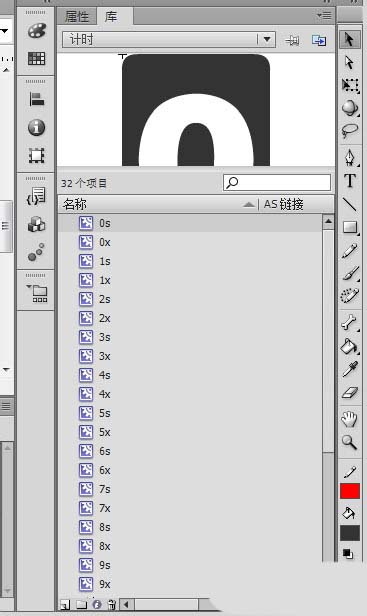Click the stroke color pencil icon
Screen dimensions: 367x616
click(349, 471)
